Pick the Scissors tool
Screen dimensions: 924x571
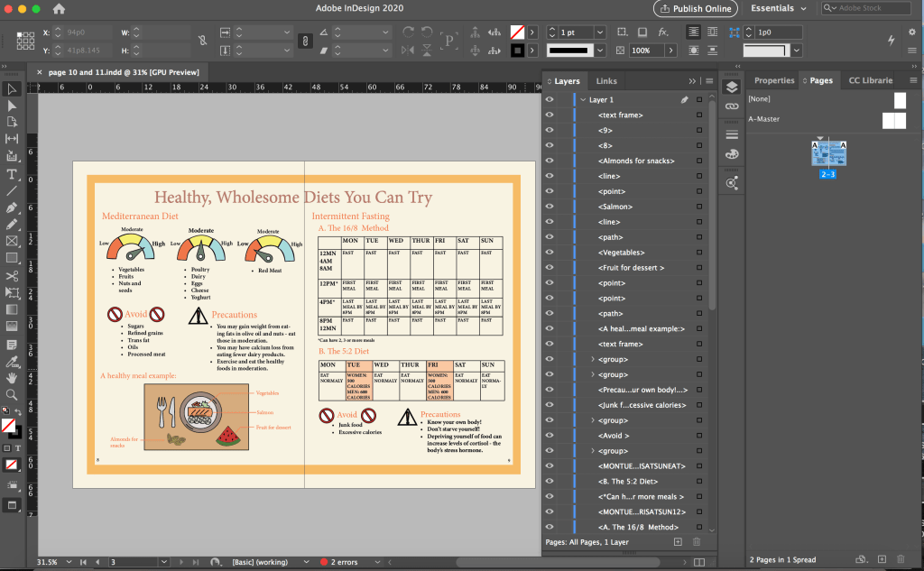click(12, 275)
